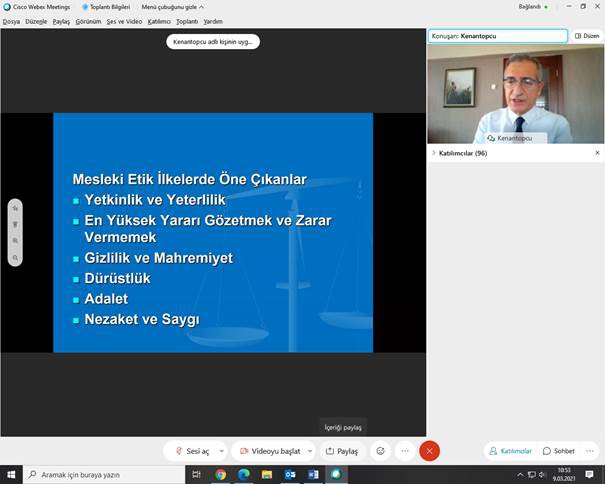Click the Paylaş share content button

342,451
